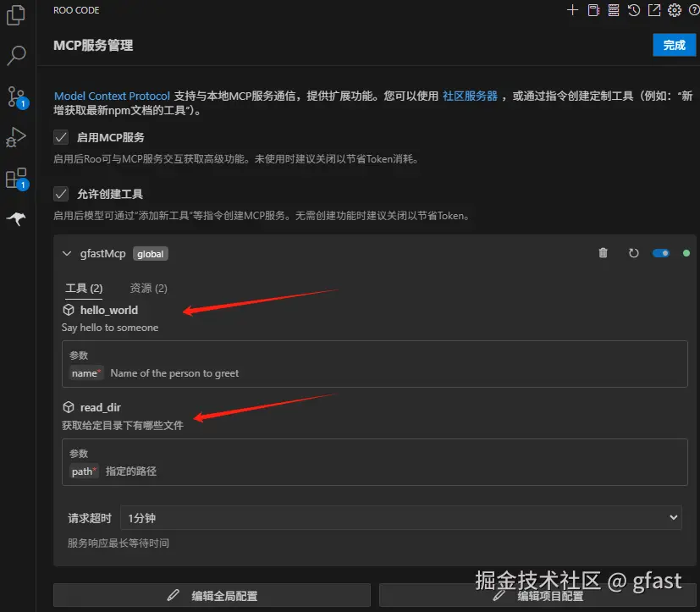Click the name parameter tag
The width and height of the screenshot is (700, 612).
(x=86, y=373)
